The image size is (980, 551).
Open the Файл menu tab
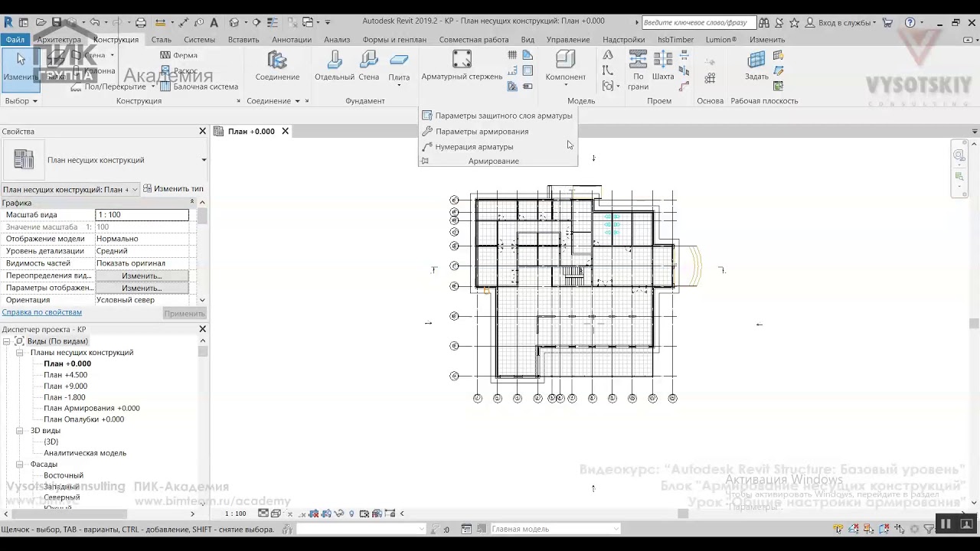15,40
